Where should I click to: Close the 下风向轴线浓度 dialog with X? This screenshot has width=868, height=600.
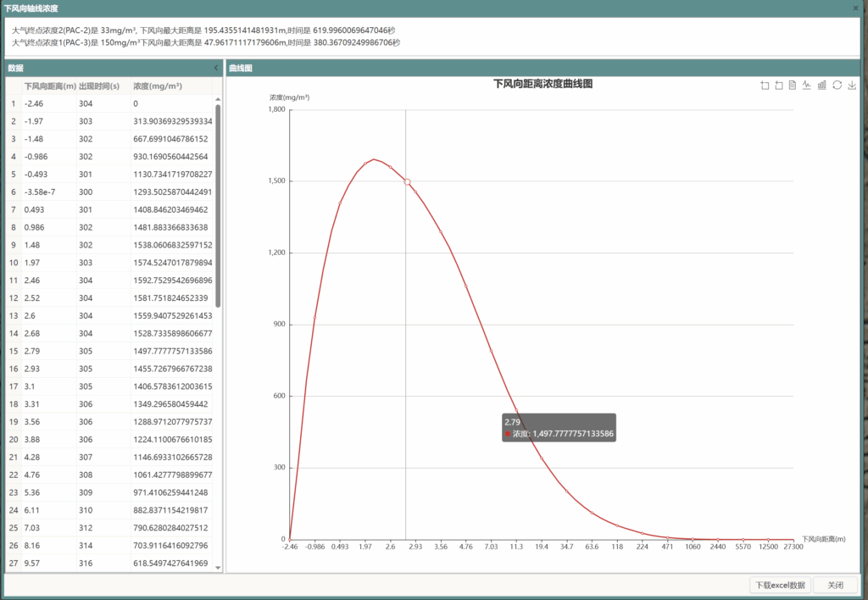pyautogui.click(x=855, y=8)
